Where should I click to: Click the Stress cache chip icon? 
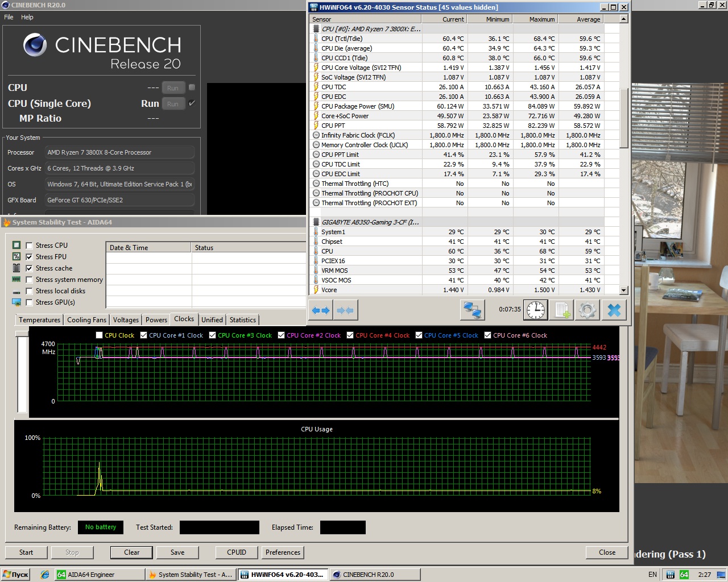click(x=16, y=268)
